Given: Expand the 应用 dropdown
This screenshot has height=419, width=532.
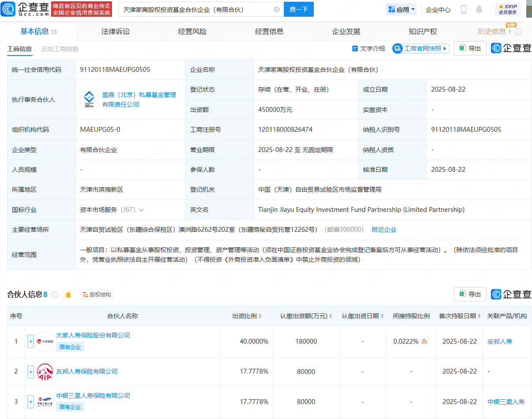Looking at the screenshot, I should [x=402, y=9].
